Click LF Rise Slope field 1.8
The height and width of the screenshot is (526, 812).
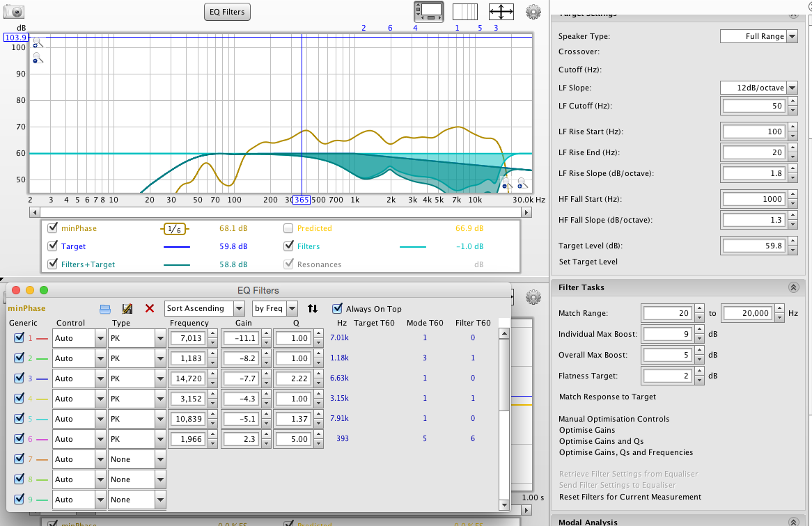(754, 173)
